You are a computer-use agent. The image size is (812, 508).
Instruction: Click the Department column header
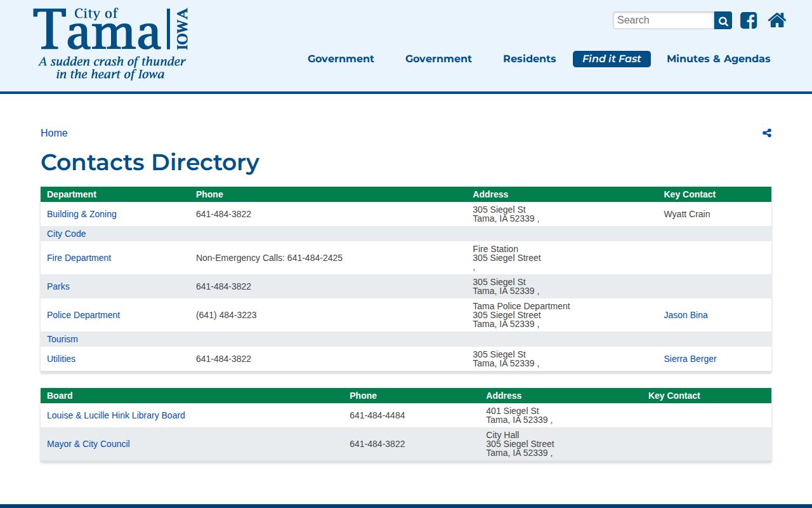coord(72,194)
